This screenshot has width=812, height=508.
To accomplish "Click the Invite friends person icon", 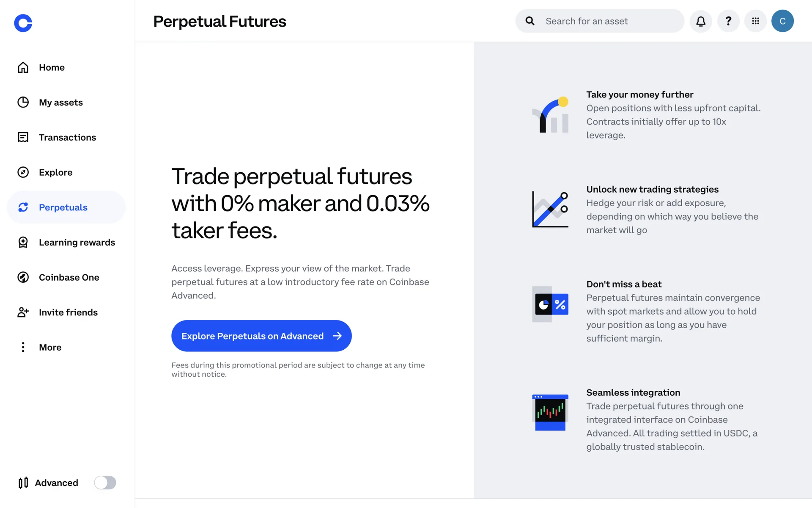I will (x=23, y=312).
